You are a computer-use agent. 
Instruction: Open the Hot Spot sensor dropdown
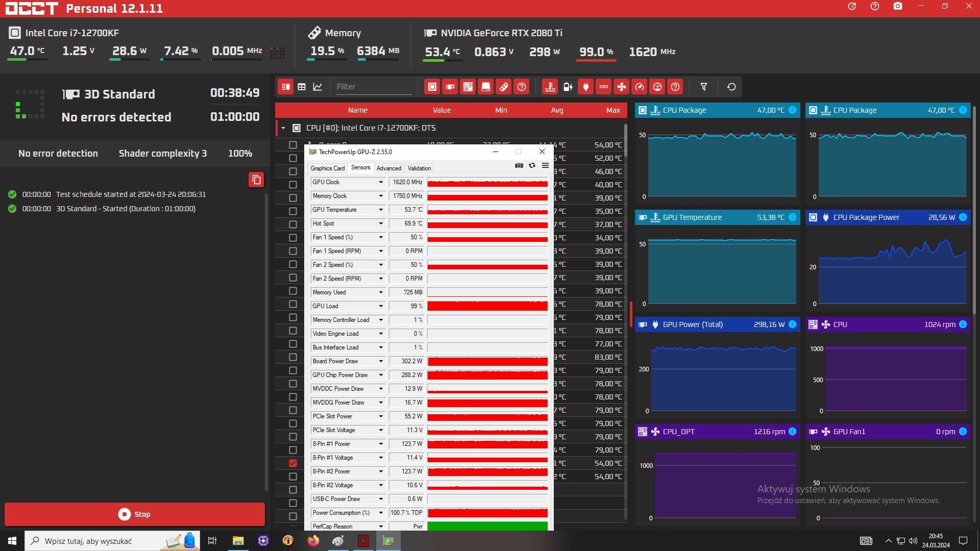tap(381, 223)
